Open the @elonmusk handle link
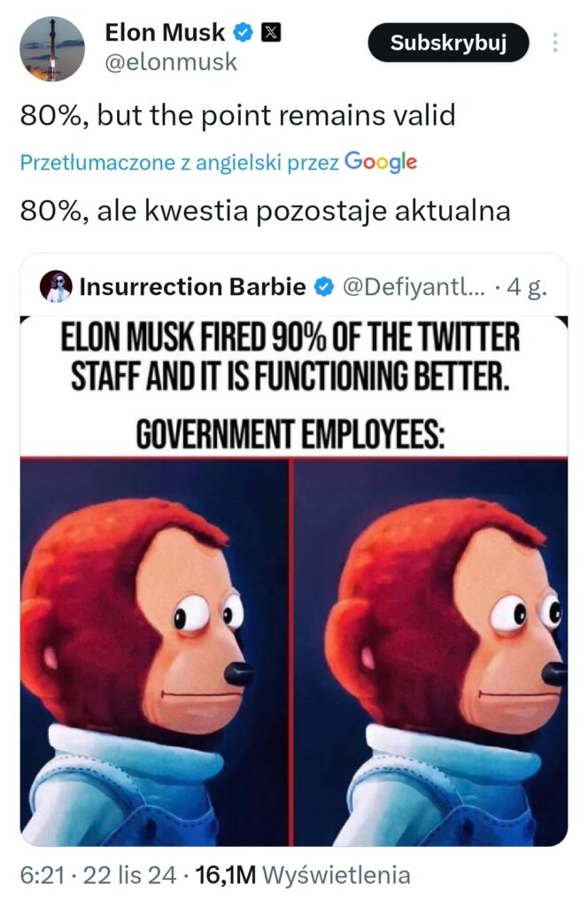The height and width of the screenshot is (907, 588). (171, 62)
